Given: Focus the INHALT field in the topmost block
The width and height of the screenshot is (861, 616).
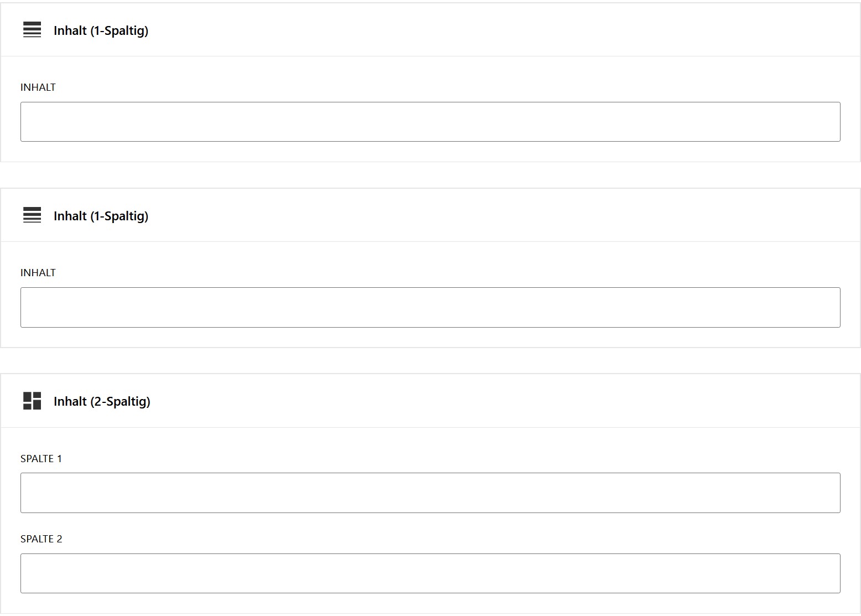Looking at the screenshot, I should pos(430,122).
